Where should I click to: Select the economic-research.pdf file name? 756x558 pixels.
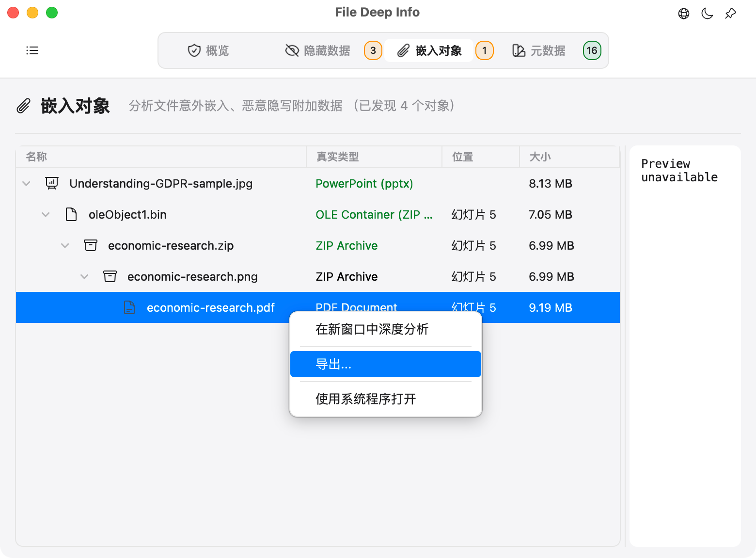[x=211, y=308]
